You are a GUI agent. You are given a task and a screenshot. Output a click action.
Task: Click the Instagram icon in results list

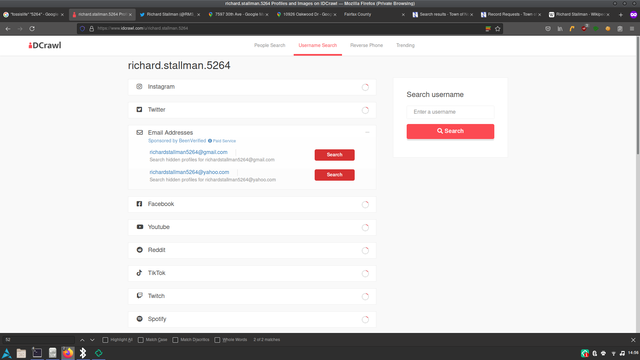pos(139,87)
